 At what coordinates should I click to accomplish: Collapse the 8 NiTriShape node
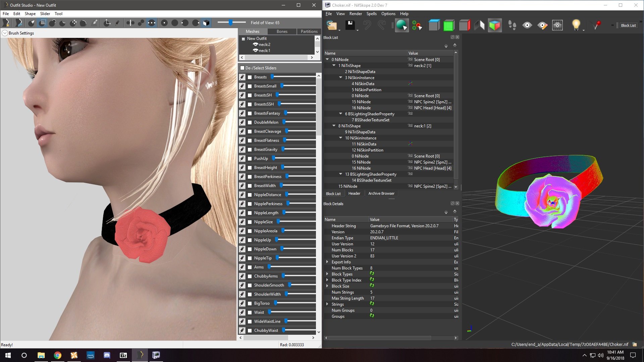pyautogui.click(x=334, y=126)
